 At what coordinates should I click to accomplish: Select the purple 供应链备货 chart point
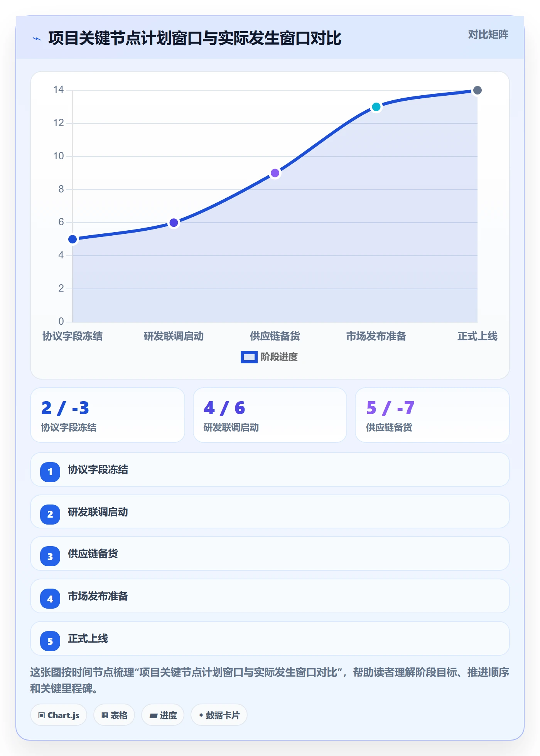275,173
